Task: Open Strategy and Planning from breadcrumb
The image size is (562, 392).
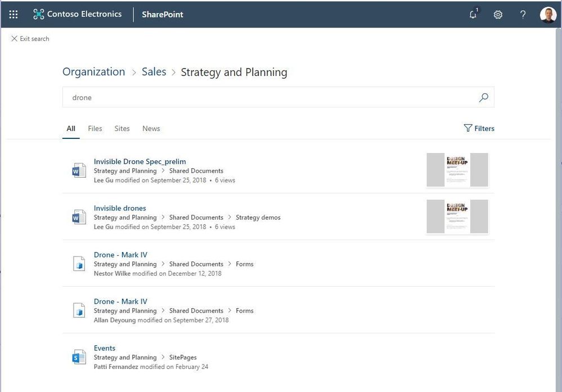Action: tap(233, 72)
